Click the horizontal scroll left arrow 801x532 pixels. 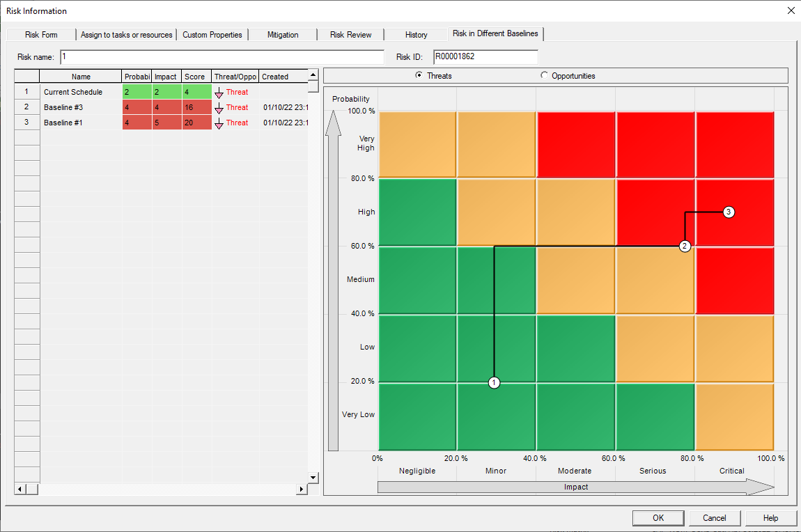[x=20, y=489]
